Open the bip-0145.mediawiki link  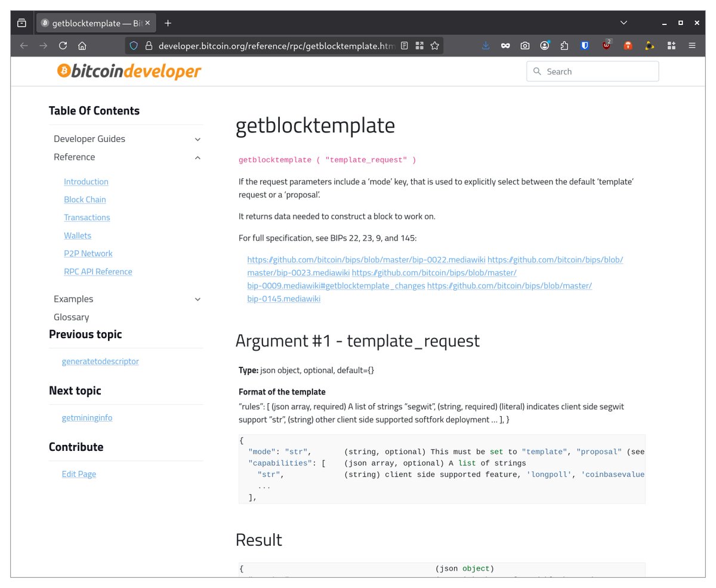[284, 299]
